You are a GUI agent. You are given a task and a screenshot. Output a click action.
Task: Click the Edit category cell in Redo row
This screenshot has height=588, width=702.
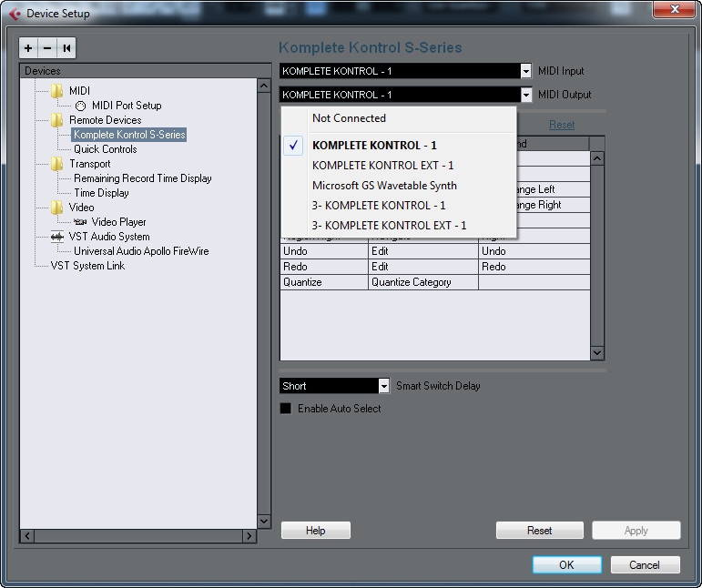pyautogui.click(x=423, y=267)
